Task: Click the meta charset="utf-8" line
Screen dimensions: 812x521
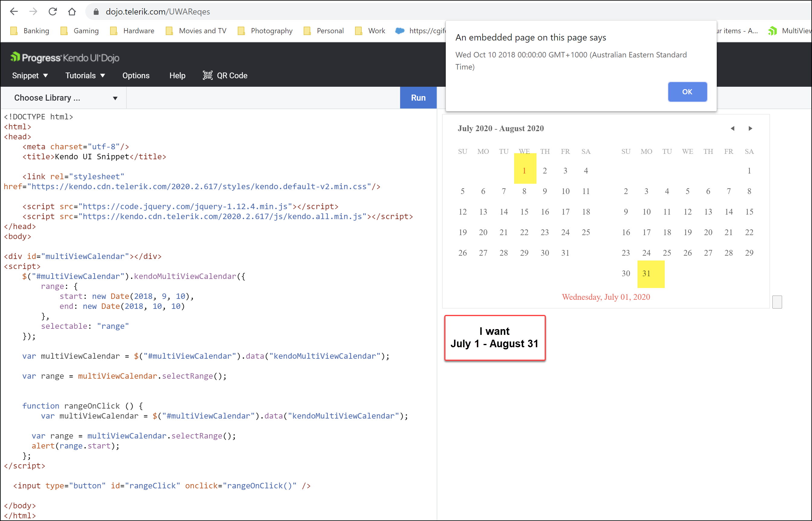Action: pos(76,147)
